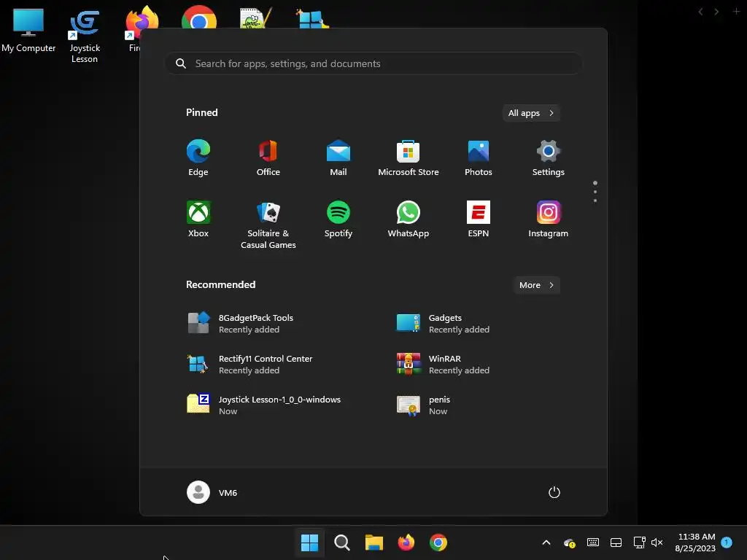Click the network display tray icon

pyautogui.click(x=639, y=542)
